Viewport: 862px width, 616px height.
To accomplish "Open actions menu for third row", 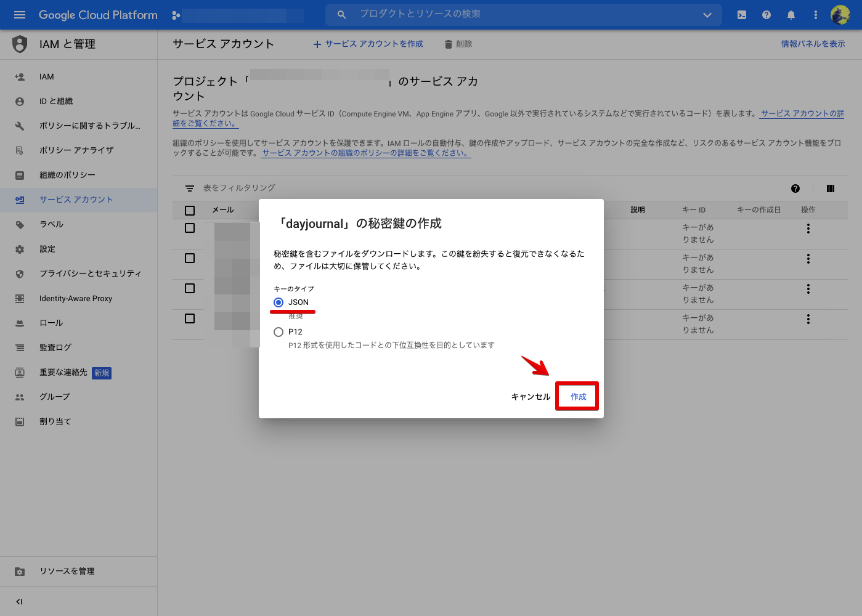I will 808,289.
